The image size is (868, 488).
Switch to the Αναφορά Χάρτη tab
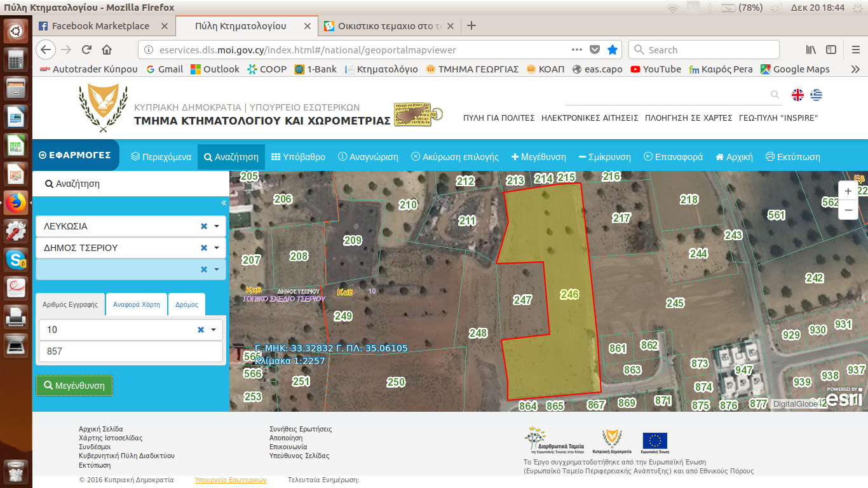click(x=137, y=304)
